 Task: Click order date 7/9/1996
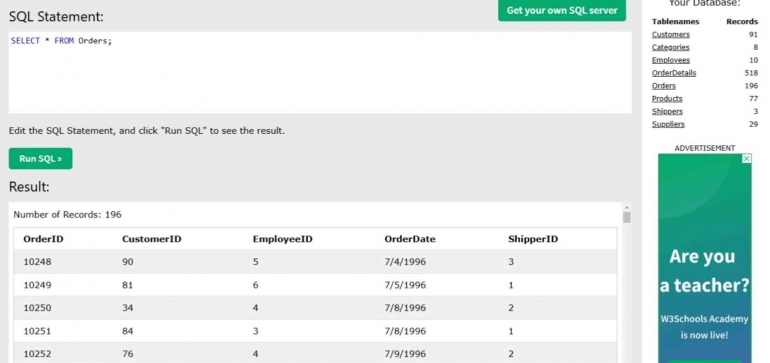(x=405, y=354)
